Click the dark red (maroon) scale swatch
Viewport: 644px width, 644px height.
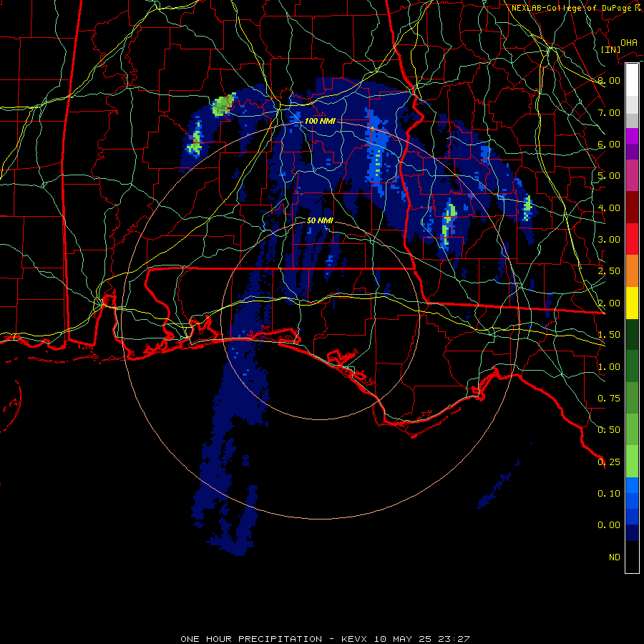632,207
